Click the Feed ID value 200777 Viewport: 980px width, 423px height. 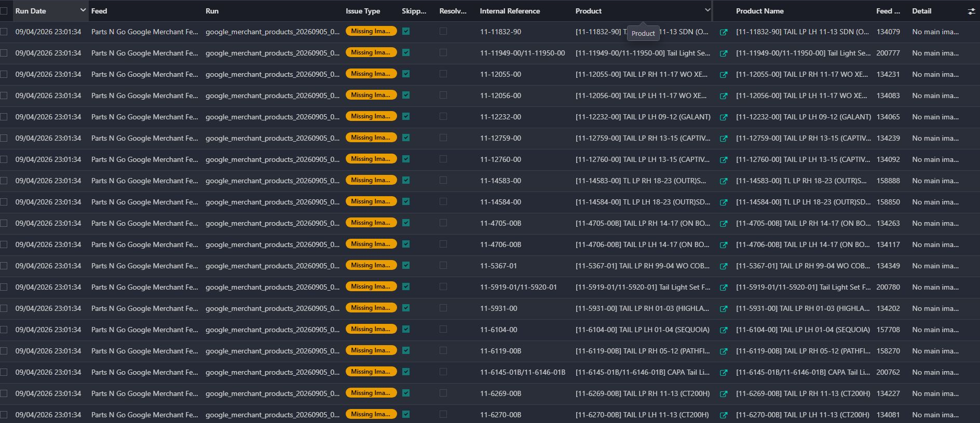888,53
